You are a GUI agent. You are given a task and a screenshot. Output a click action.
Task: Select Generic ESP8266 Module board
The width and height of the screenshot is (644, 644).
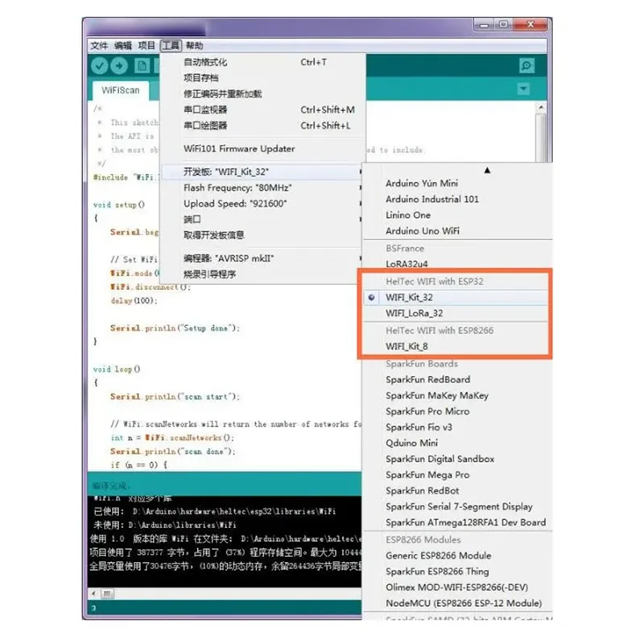tap(457, 555)
